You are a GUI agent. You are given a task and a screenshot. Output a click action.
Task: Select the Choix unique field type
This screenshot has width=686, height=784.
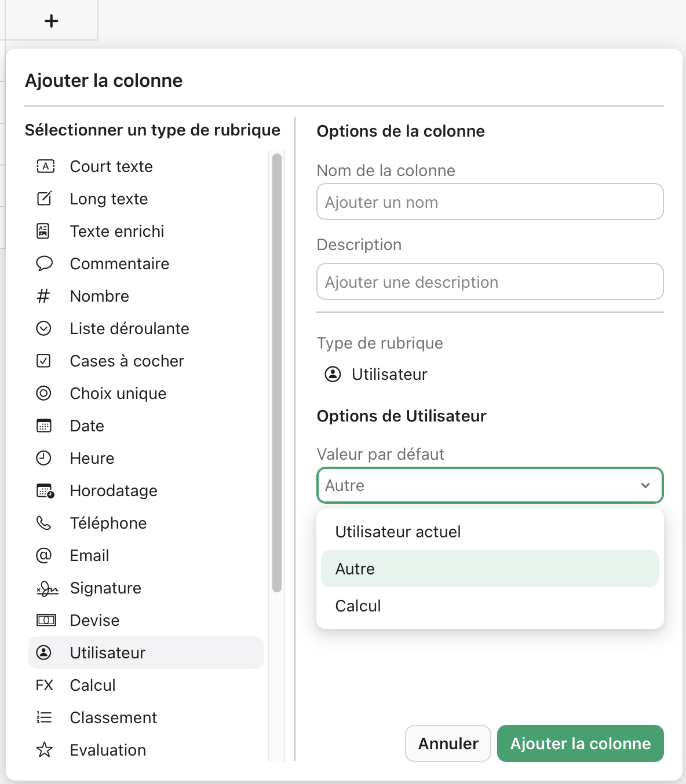click(118, 394)
